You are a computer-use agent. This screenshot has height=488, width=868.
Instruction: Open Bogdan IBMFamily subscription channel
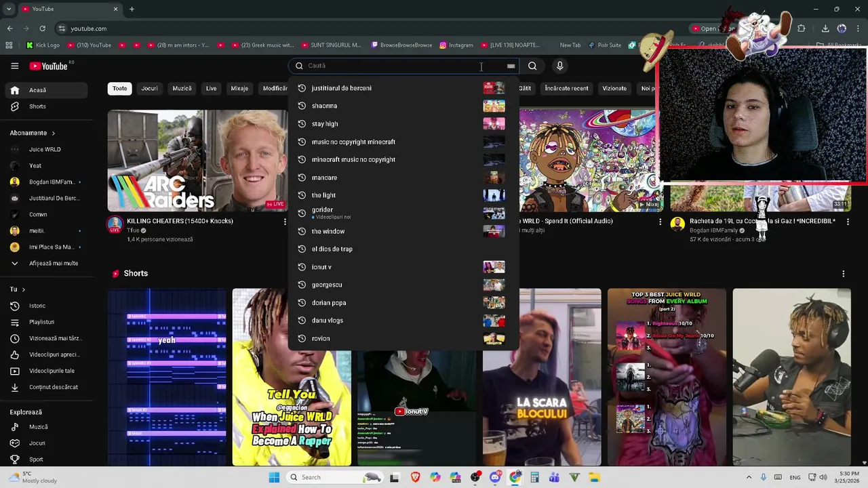pos(46,182)
